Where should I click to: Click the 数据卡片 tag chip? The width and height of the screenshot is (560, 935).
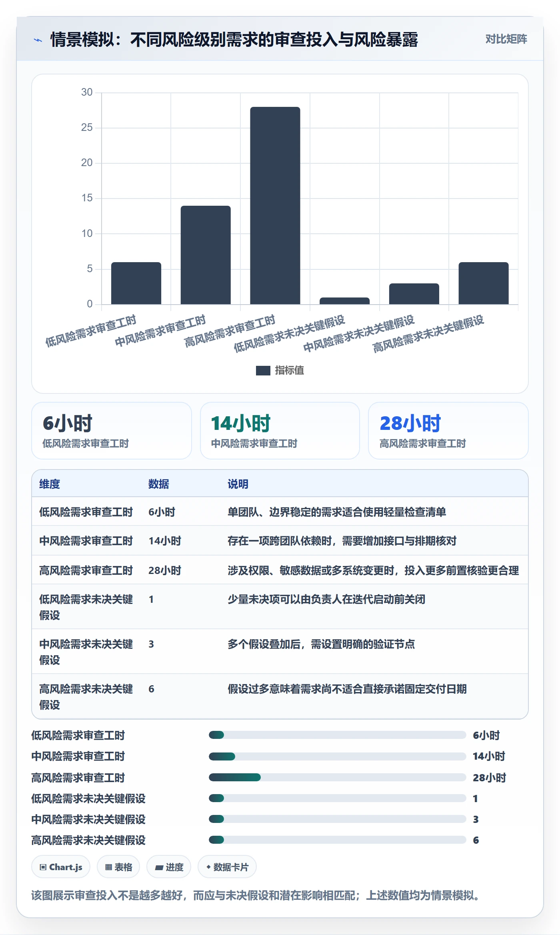tap(227, 867)
